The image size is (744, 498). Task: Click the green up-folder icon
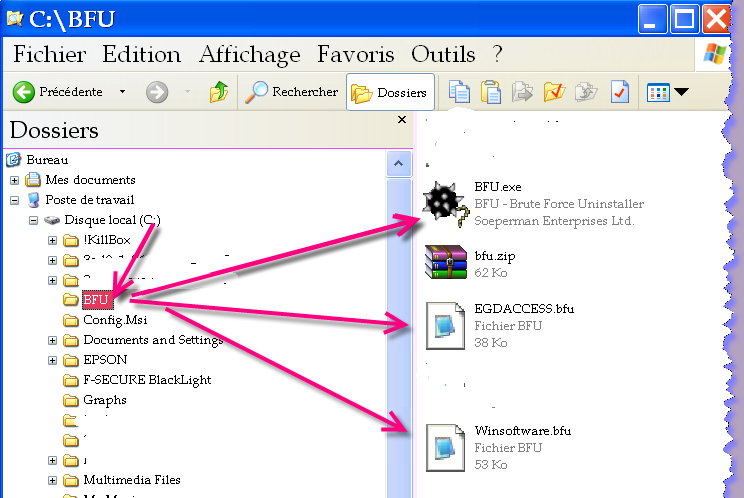pyautogui.click(x=218, y=92)
